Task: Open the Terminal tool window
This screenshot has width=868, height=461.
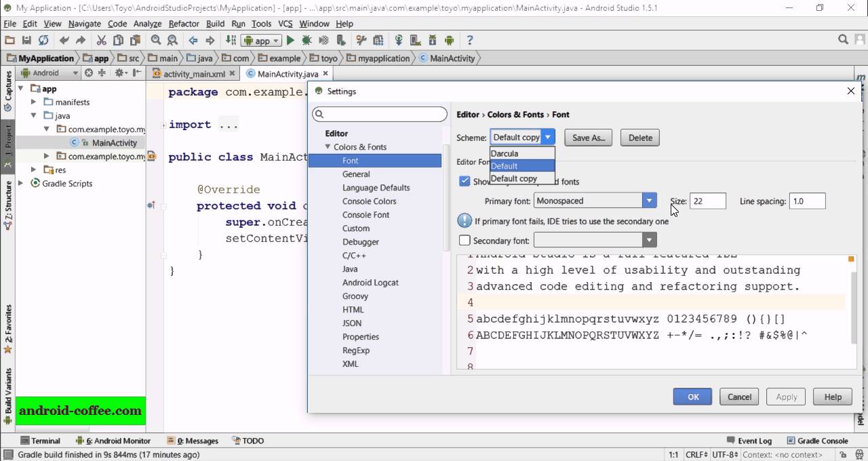Action: tap(40, 441)
